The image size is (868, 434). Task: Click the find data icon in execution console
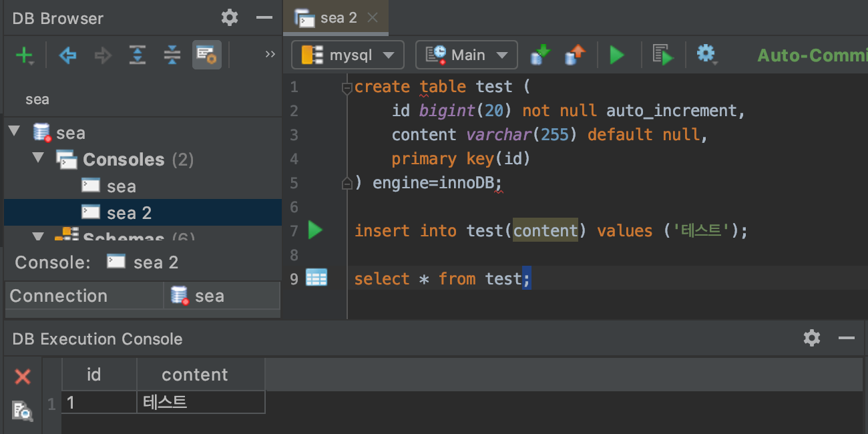[22, 410]
